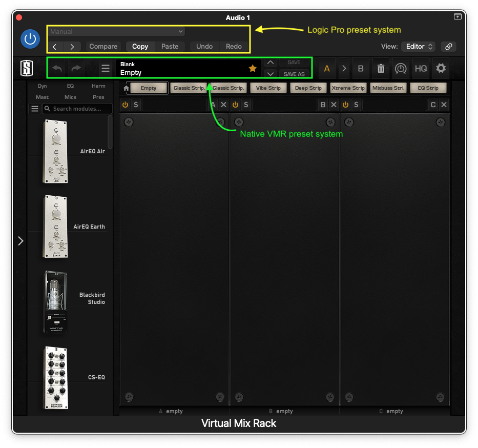Image resolution: width=478 pixels, height=448 pixels.
Task: Load the Mixbuss Strip preset
Action: [x=388, y=88]
